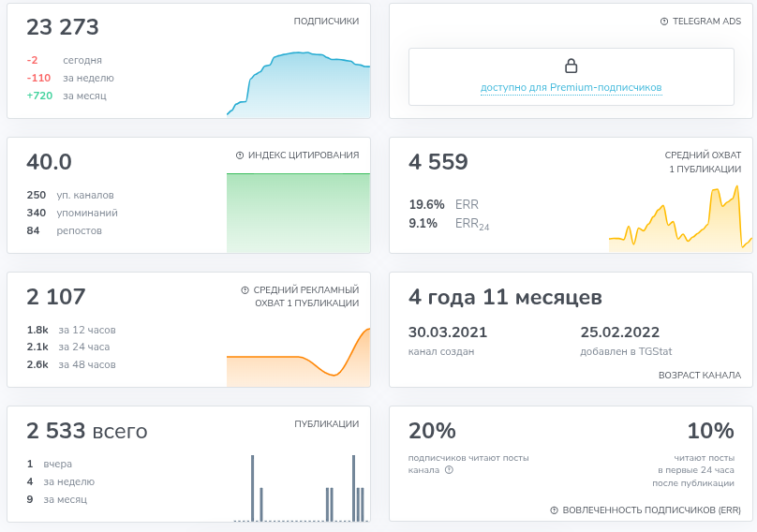
Task: Click subscriber count 23 273
Action: pyautogui.click(x=63, y=27)
